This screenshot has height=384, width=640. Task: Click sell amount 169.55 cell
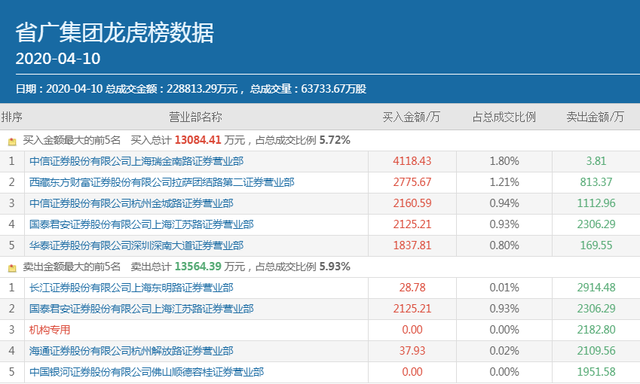(x=596, y=245)
